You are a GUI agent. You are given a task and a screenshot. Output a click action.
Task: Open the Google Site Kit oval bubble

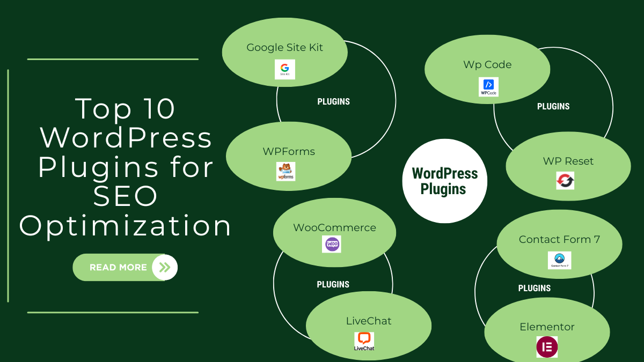pos(284,48)
